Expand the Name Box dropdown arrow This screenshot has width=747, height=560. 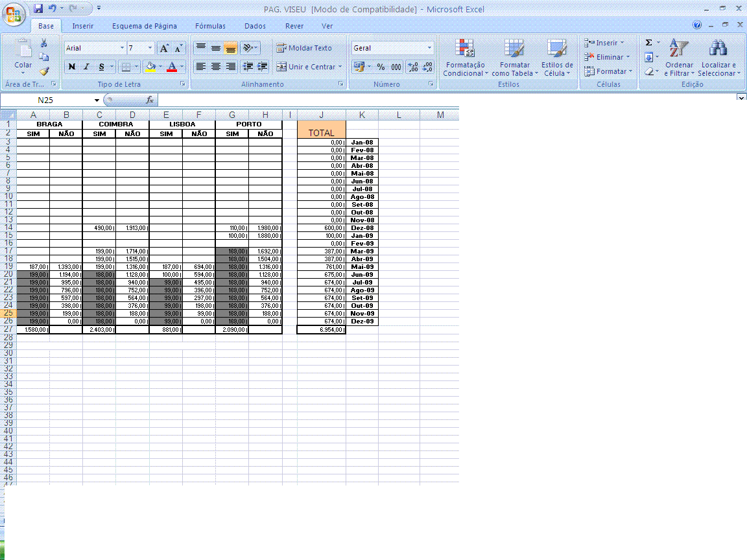[x=97, y=100]
